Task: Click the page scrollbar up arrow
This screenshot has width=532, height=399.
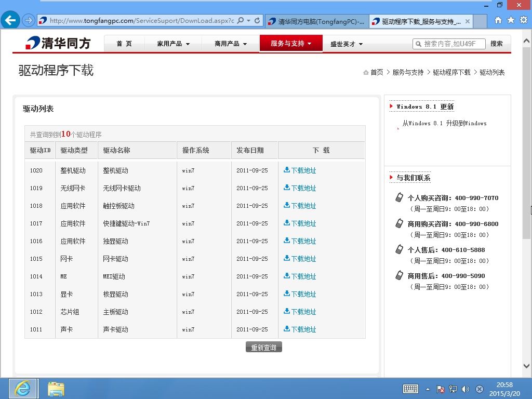Action: coord(527,41)
